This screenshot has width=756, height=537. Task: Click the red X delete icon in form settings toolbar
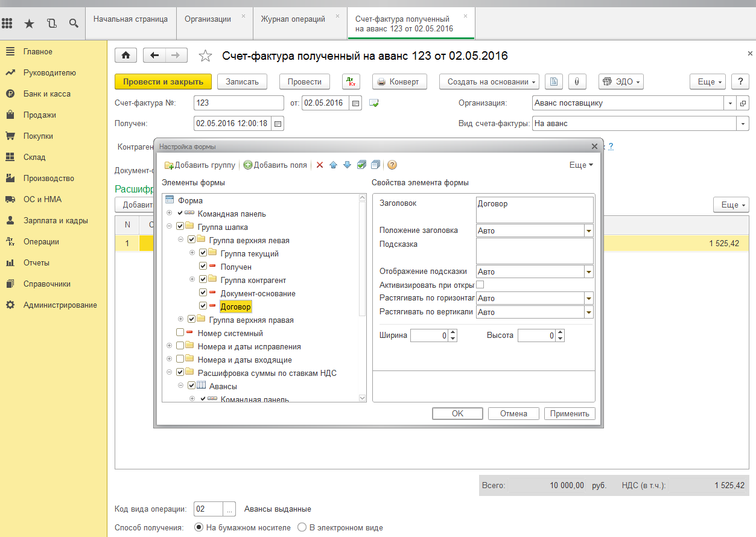(x=320, y=165)
